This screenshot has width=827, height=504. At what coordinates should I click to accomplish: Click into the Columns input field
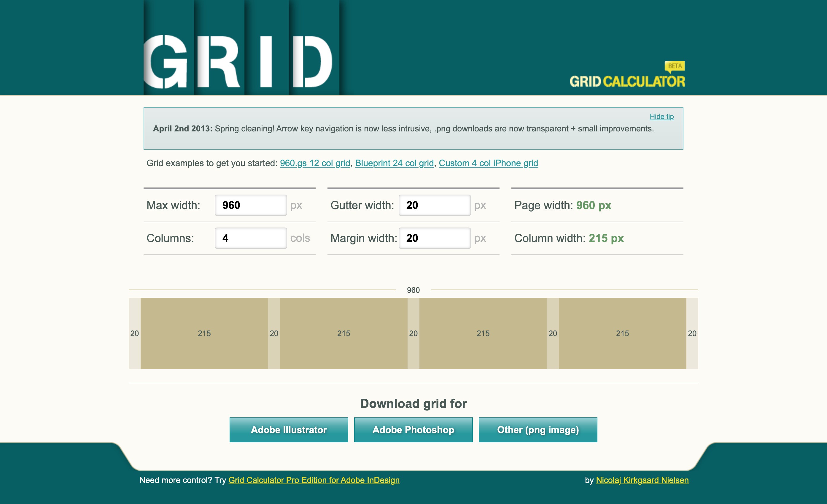point(250,238)
